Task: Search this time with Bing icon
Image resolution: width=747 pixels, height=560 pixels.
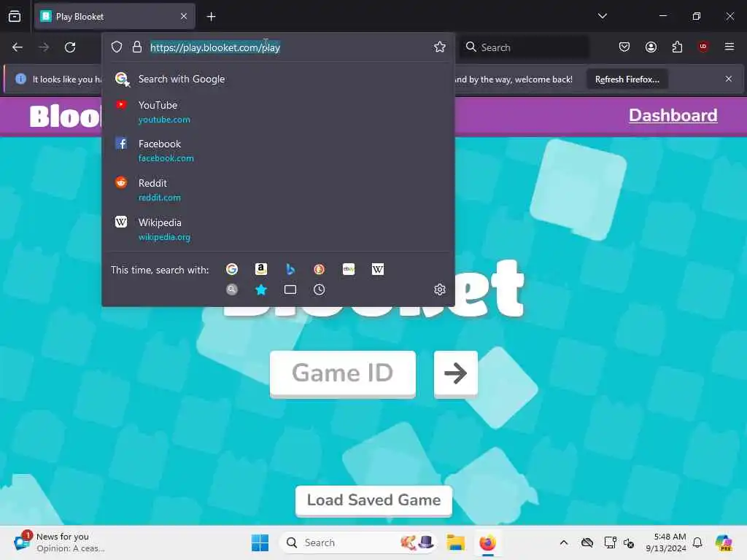Action: tap(290, 270)
